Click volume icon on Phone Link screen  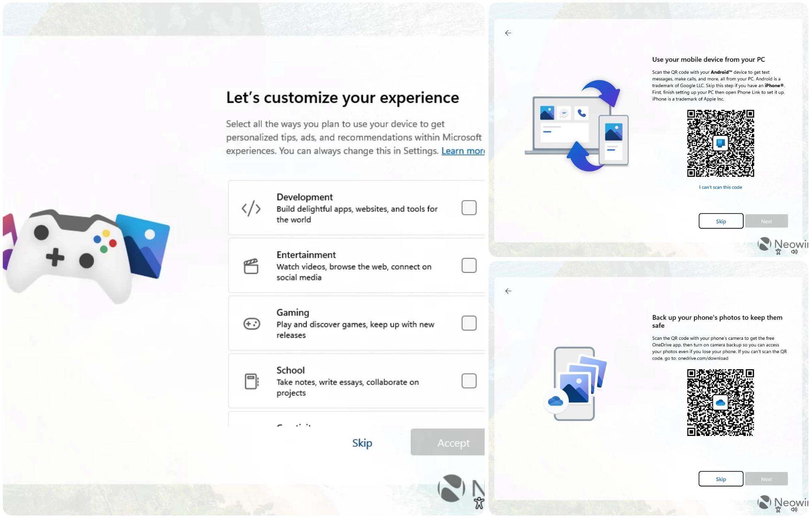(794, 252)
